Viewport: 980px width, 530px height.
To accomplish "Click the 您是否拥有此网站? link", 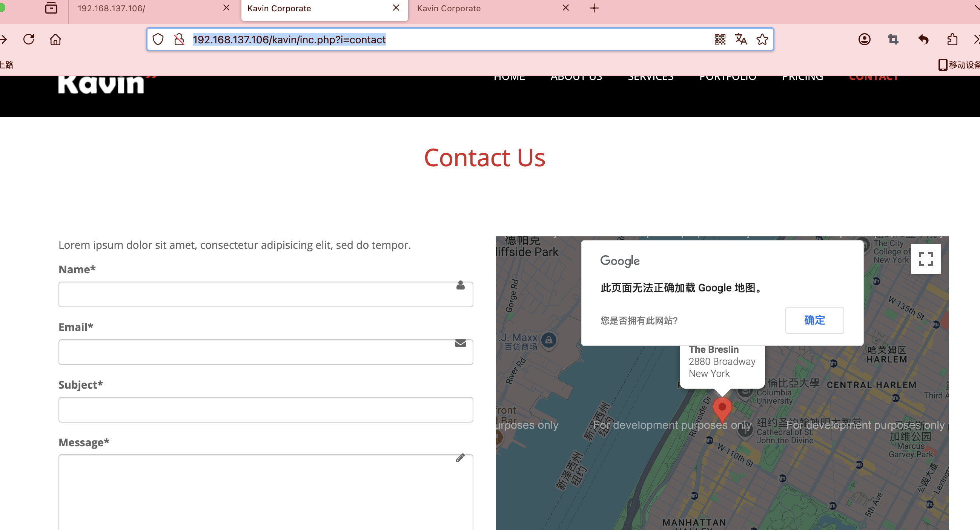I will [x=639, y=321].
